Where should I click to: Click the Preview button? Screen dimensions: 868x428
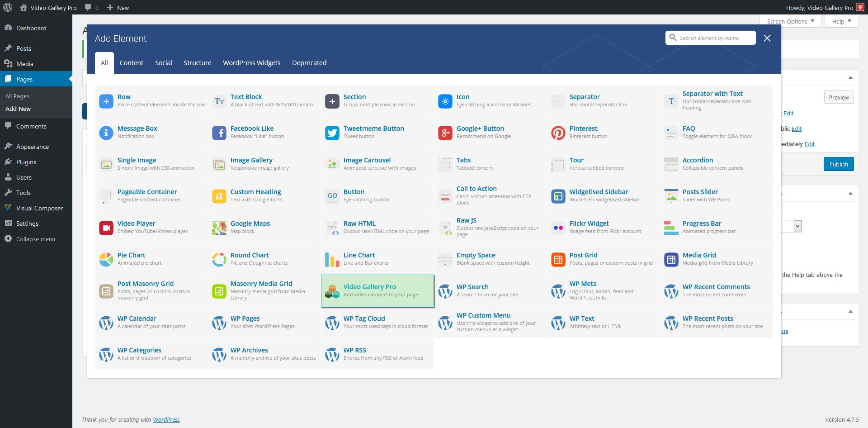pos(839,97)
